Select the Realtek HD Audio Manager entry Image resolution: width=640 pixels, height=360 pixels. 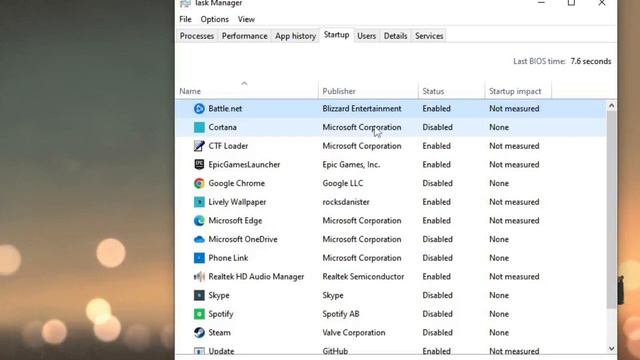tap(256, 277)
